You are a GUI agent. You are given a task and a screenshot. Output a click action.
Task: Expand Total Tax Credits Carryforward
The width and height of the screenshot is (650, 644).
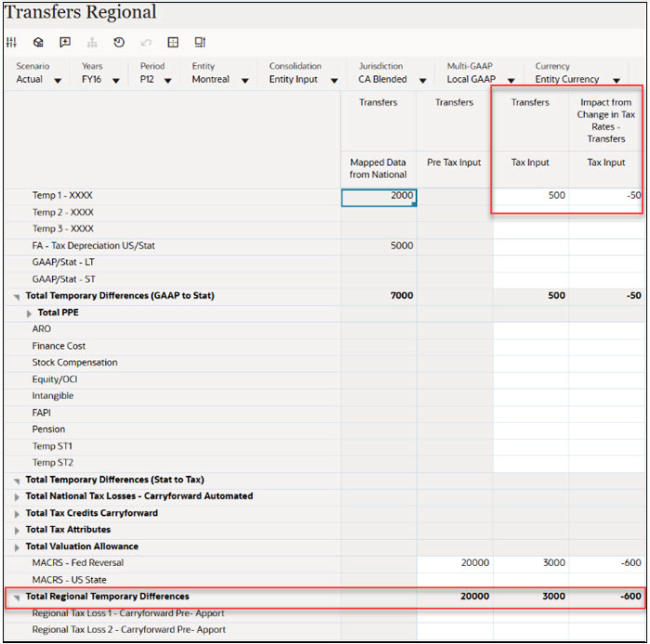click(17, 514)
